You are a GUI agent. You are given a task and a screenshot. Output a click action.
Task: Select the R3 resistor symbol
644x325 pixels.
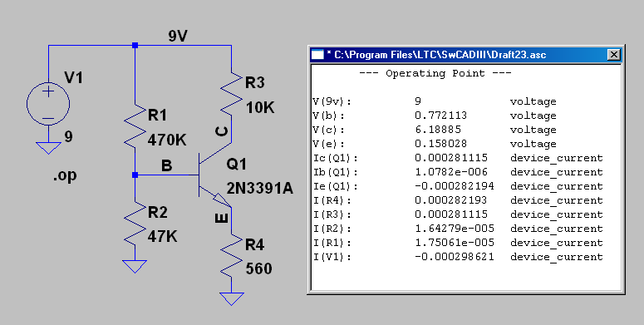pyautogui.click(x=231, y=94)
